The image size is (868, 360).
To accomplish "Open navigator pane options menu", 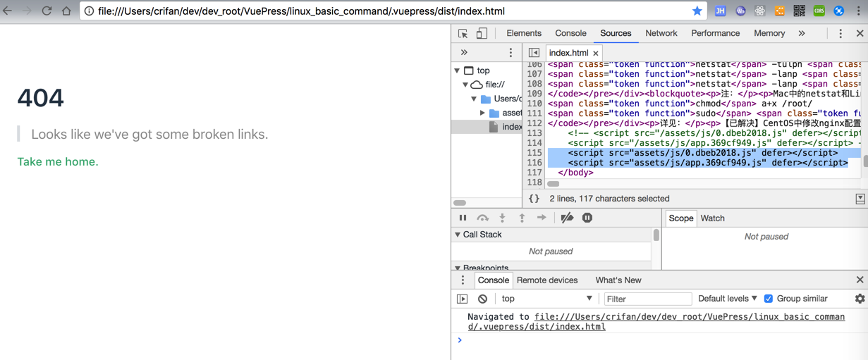I will click(x=511, y=52).
